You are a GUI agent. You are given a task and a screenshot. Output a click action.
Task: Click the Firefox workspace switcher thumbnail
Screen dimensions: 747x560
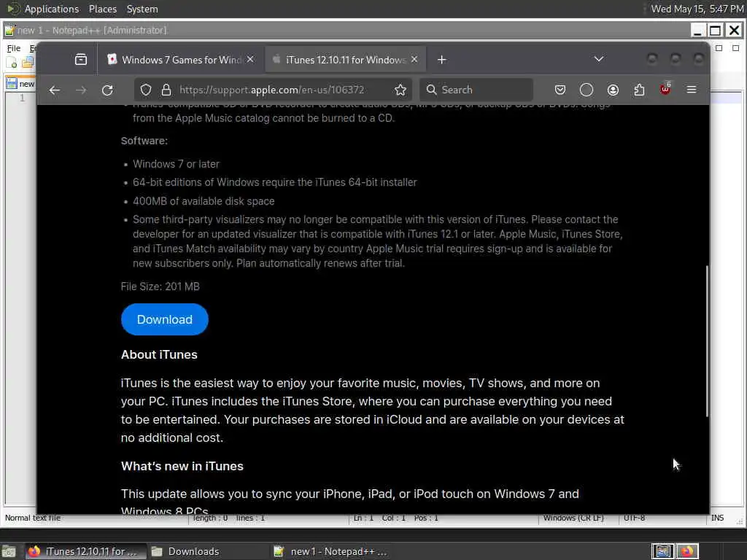click(687, 551)
